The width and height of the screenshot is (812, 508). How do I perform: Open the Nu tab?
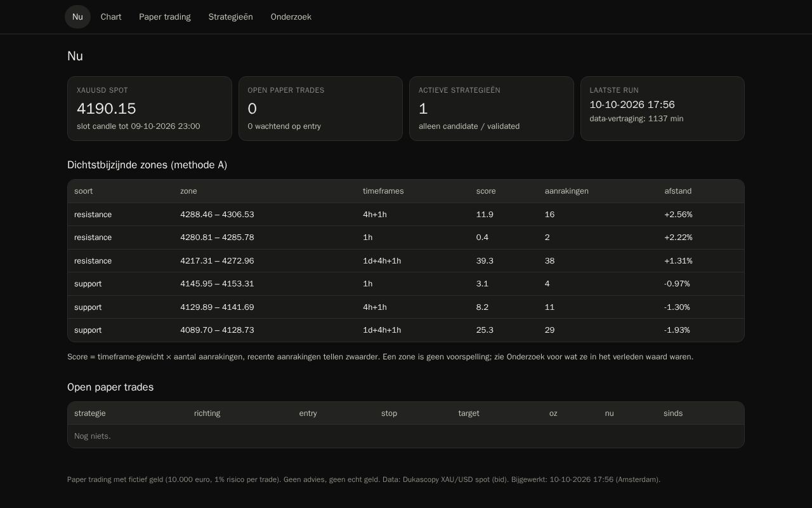pyautogui.click(x=77, y=17)
